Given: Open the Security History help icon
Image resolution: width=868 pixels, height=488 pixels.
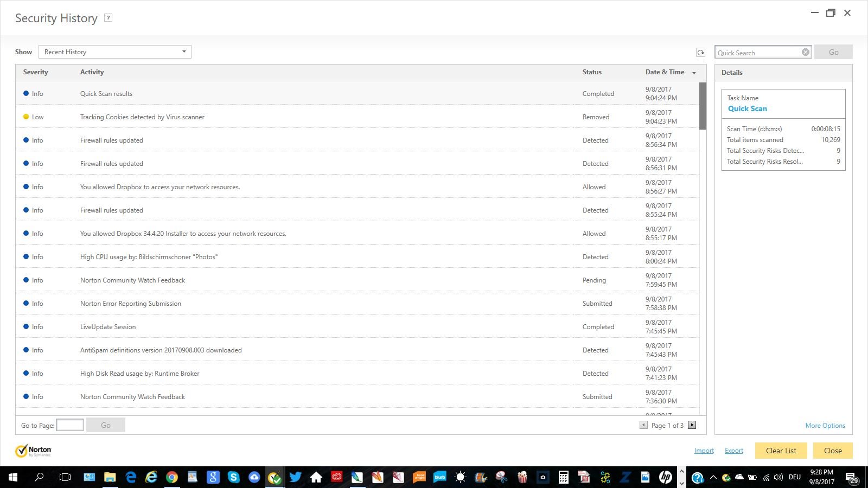Looking at the screenshot, I should [x=108, y=18].
